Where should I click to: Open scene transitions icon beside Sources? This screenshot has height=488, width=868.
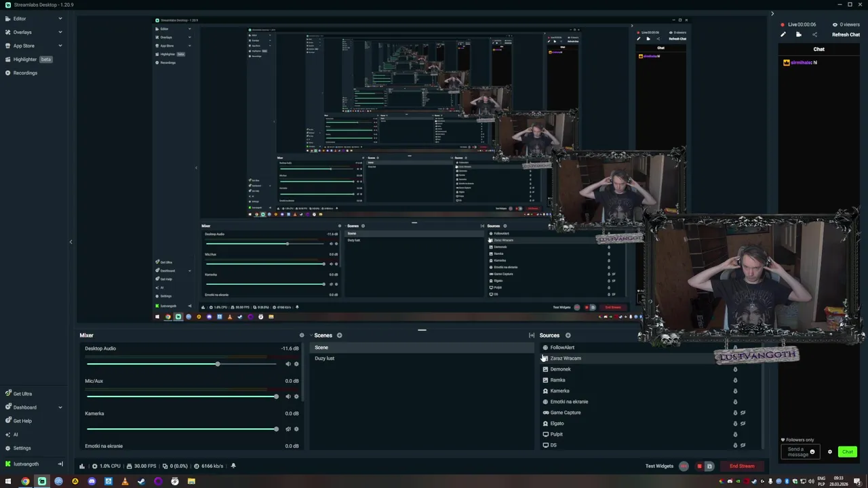coord(532,335)
